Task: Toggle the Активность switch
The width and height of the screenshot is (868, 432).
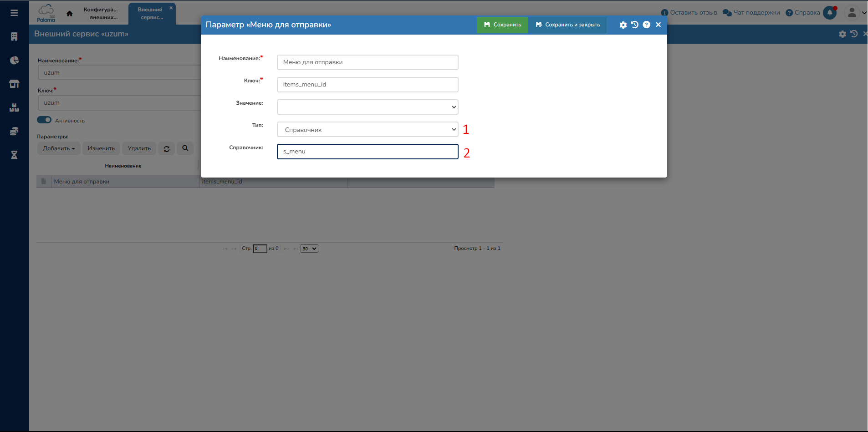Action: 44,120
